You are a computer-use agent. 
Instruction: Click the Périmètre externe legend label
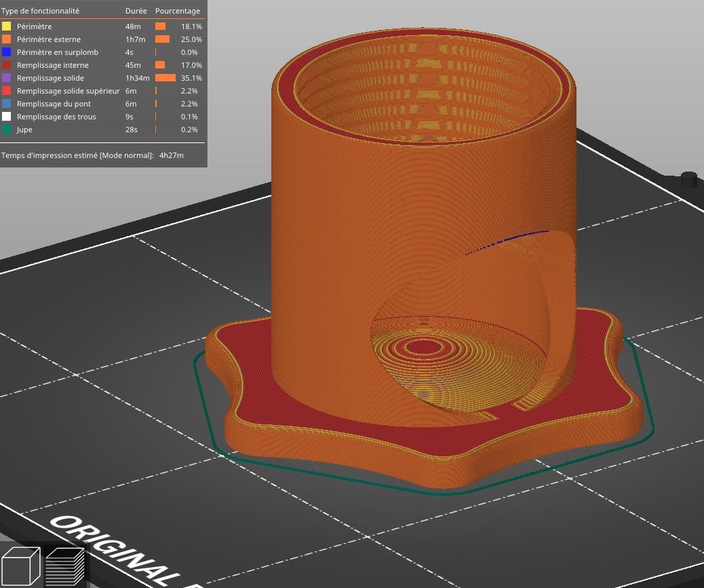48,39
